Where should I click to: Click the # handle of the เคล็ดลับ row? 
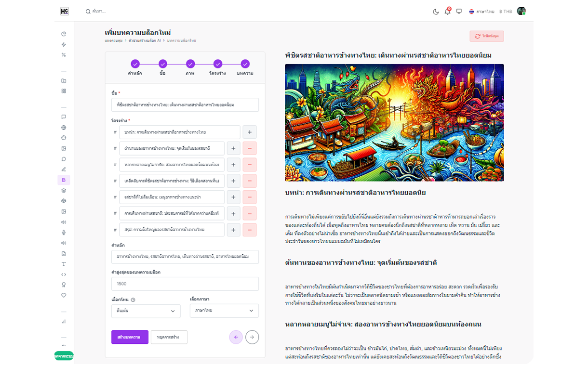point(115,181)
